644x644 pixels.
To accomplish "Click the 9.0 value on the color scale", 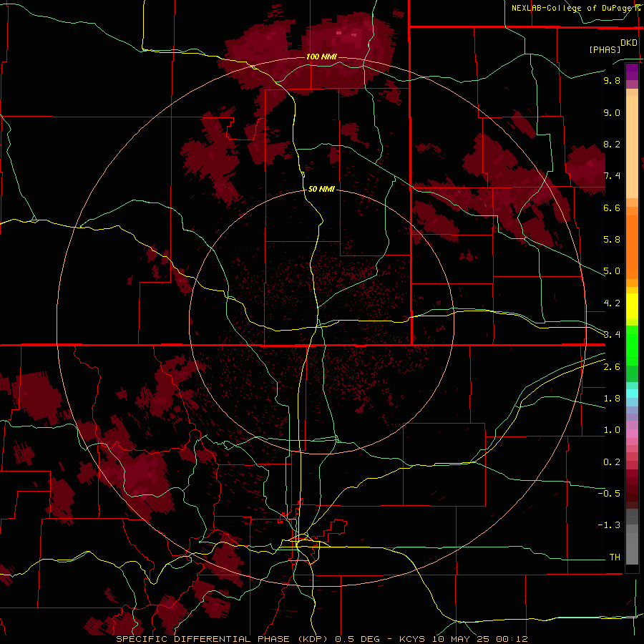I will click(x=612, y=112).
